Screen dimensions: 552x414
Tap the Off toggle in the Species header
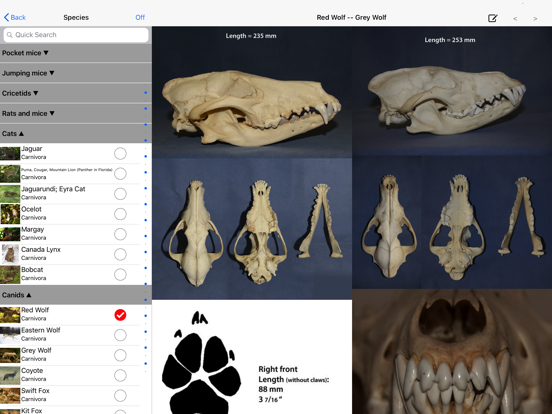coord(140,17)
